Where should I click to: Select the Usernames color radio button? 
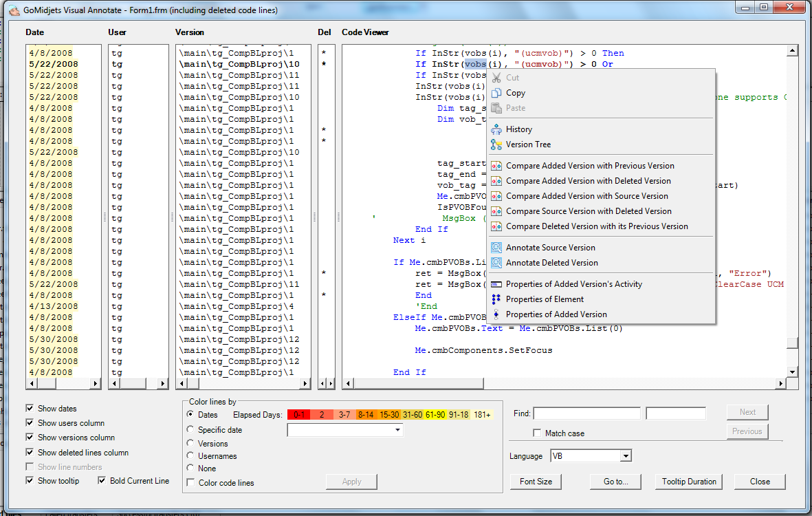(190, 456)
